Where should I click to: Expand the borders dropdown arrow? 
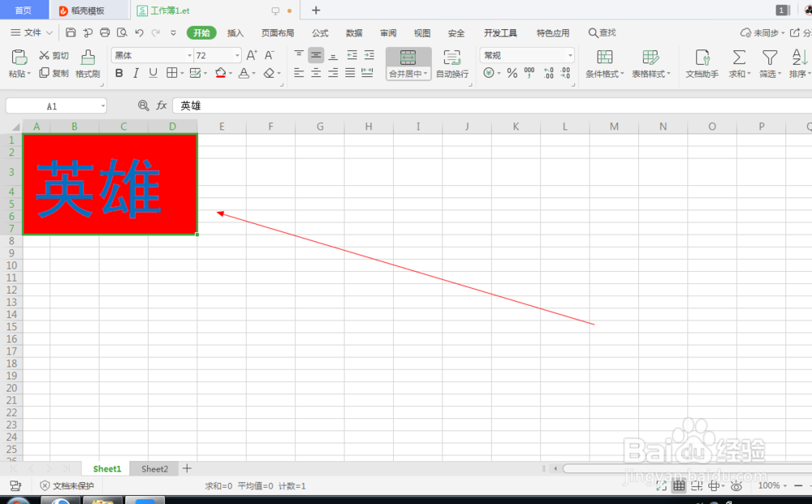[182, 74]
